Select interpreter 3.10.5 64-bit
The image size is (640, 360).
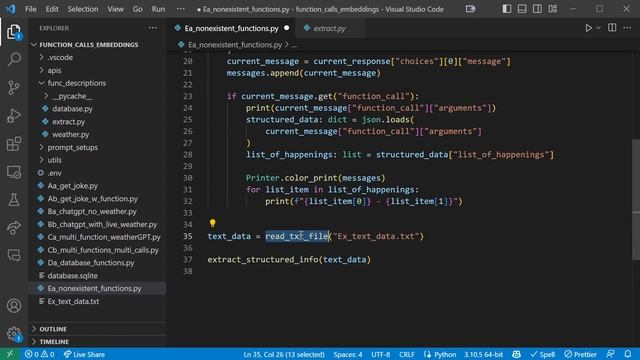483,354
